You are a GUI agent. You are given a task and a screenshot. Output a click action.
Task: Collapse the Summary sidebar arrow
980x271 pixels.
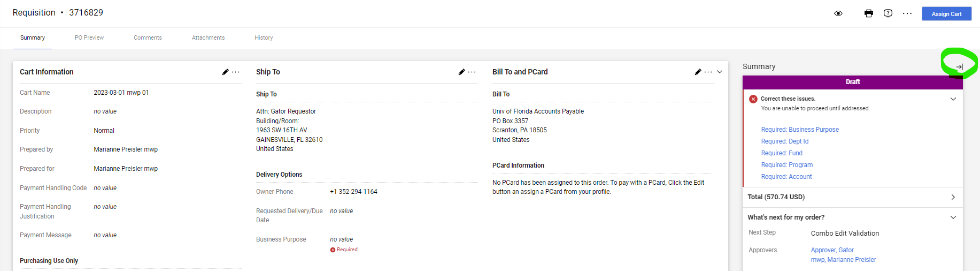tap(960, 67)
